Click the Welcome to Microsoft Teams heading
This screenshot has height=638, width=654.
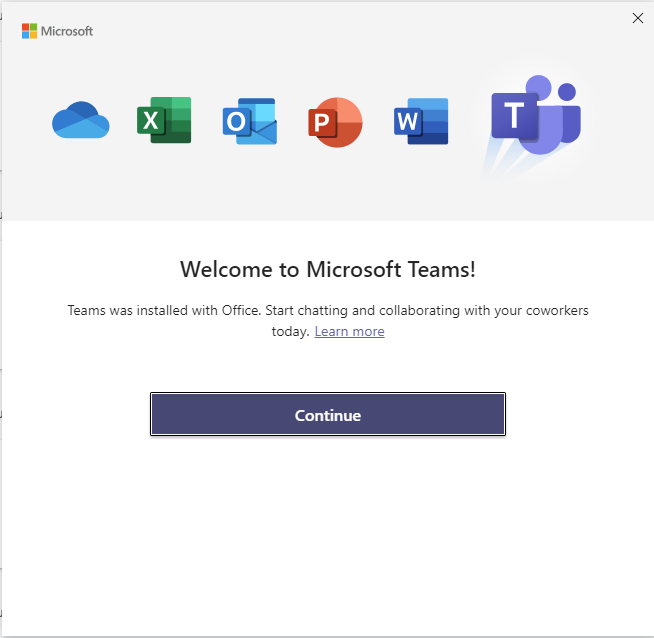pyautogui.click(x=327, y=269)
